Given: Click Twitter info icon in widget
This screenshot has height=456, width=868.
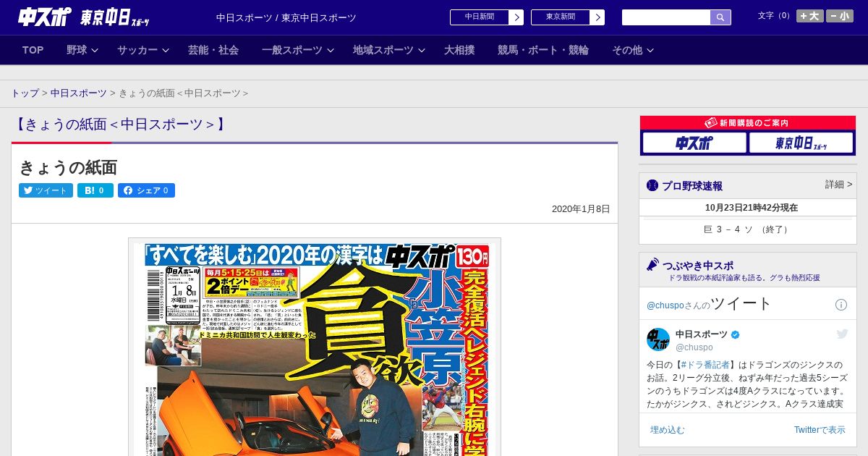Looking at the screenshot, I should click(841, 305).
